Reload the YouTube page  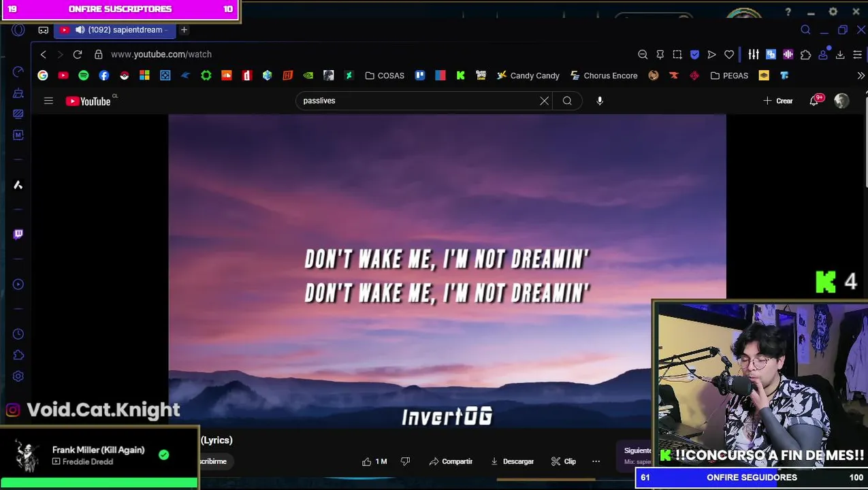(x=78, y=54)
